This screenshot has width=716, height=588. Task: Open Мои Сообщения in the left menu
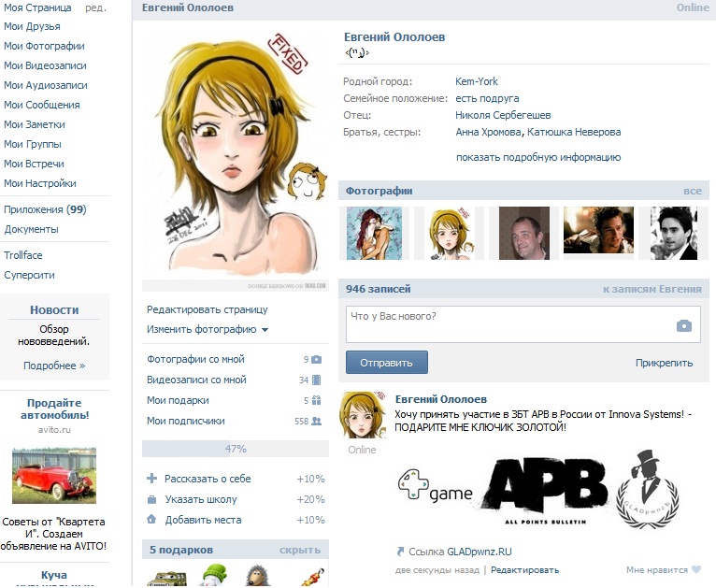pyautogui.click(x=42, y=105)
